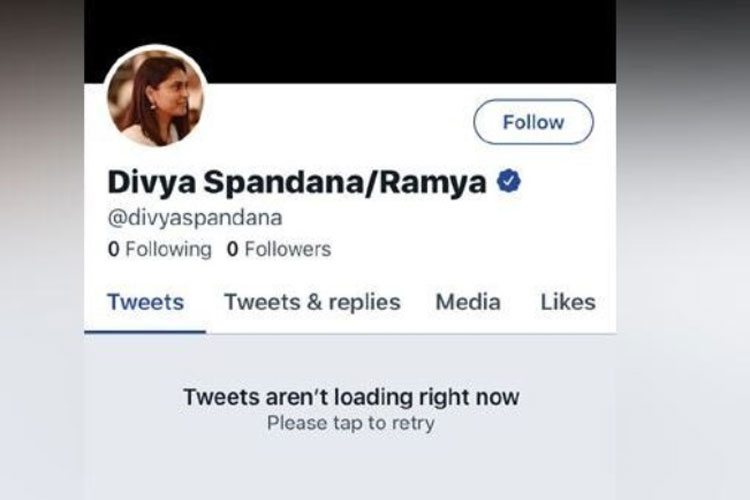The image size is (750, 500).
Task: Click the @divyaspandana handle
Action: [195, 217]
